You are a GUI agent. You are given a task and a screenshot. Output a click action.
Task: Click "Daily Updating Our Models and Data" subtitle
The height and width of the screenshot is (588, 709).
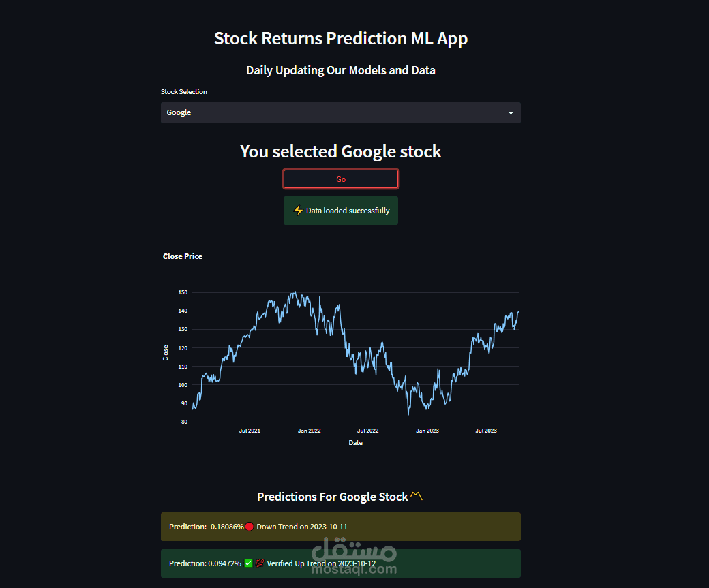pos(341,70)
